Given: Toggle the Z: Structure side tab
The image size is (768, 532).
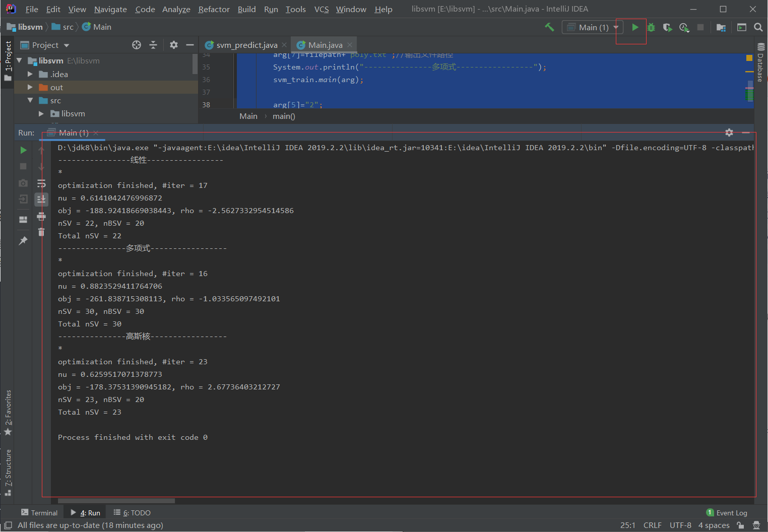Looking at the screenshot, I should point(8,473).
